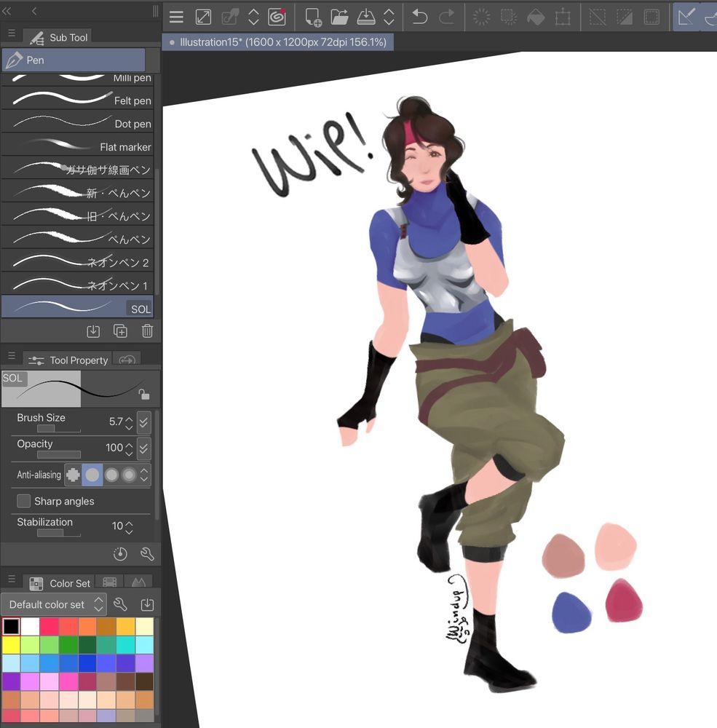Click the Clear (burst) icon in command bar
This screenshot has height=728, width=717.
(x=482, y=17)
